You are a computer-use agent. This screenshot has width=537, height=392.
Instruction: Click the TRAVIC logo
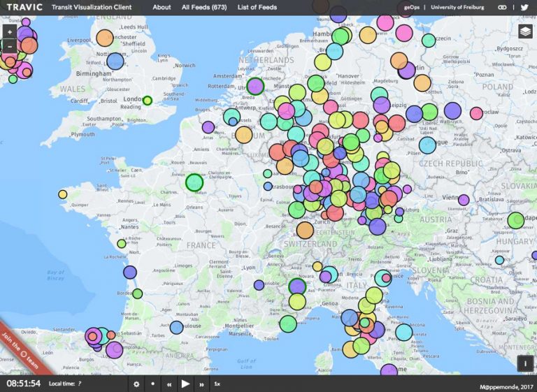(23, 7)
